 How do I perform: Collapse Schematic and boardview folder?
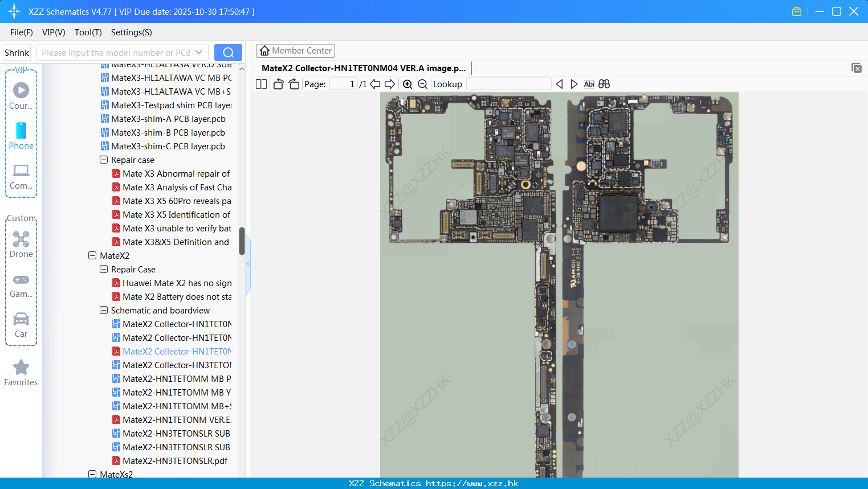104,311
